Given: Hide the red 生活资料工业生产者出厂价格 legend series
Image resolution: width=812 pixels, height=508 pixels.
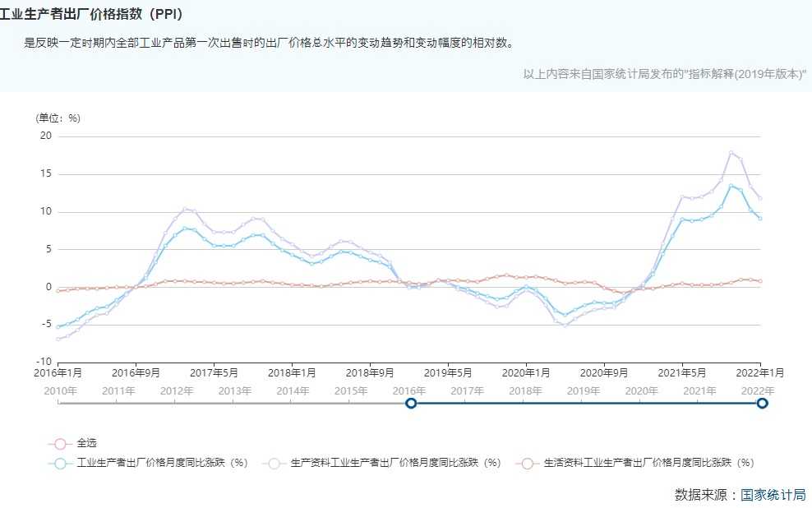Looking at the screenshot, I should [x=526, y=463].
